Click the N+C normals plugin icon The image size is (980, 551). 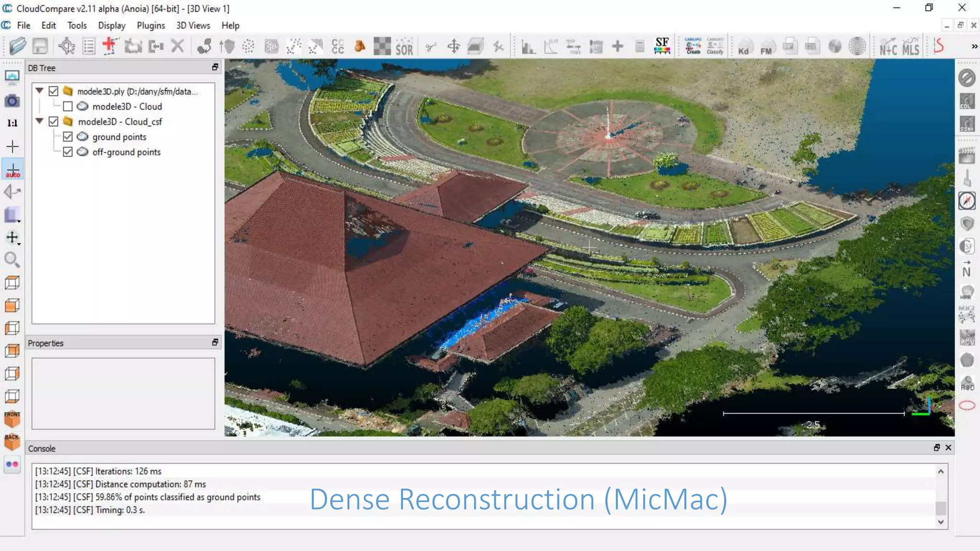click(x=888, y=46)
